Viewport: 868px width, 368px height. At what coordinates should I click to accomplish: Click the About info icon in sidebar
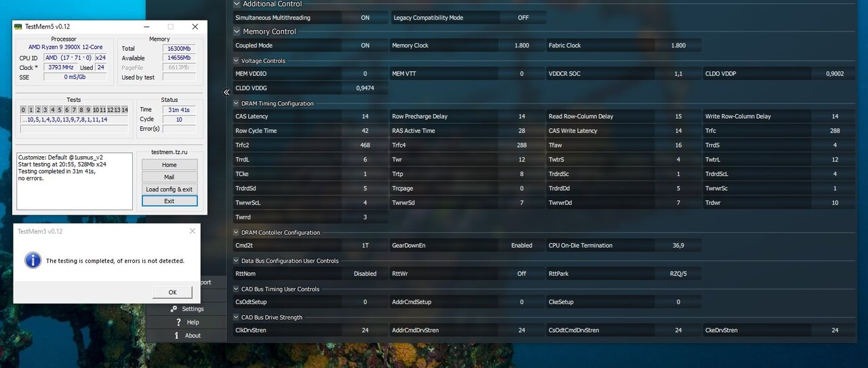click(177, 335)
